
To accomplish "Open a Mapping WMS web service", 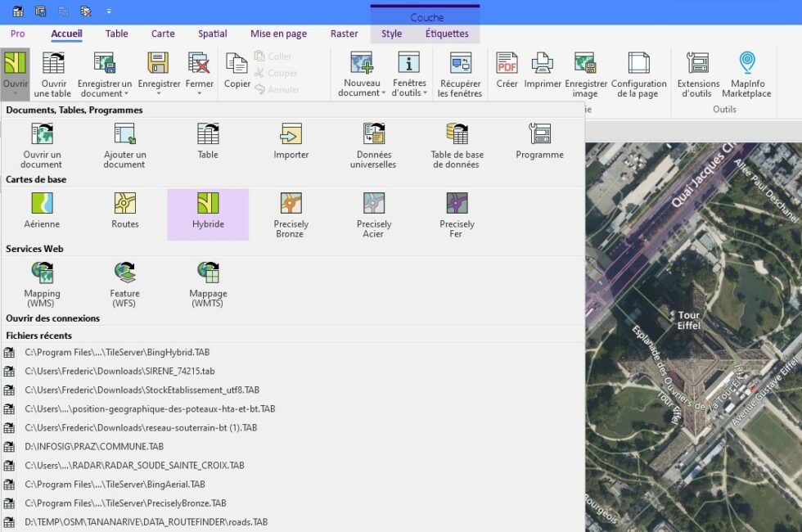I will pos(42,282).
